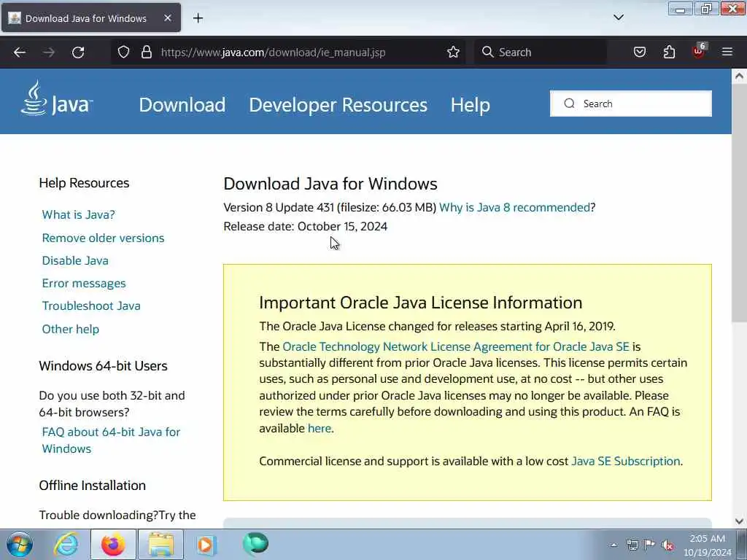747x560 pixels.
Task: Open Developer Resources in site navigation
Action: (x=338, y=105)
